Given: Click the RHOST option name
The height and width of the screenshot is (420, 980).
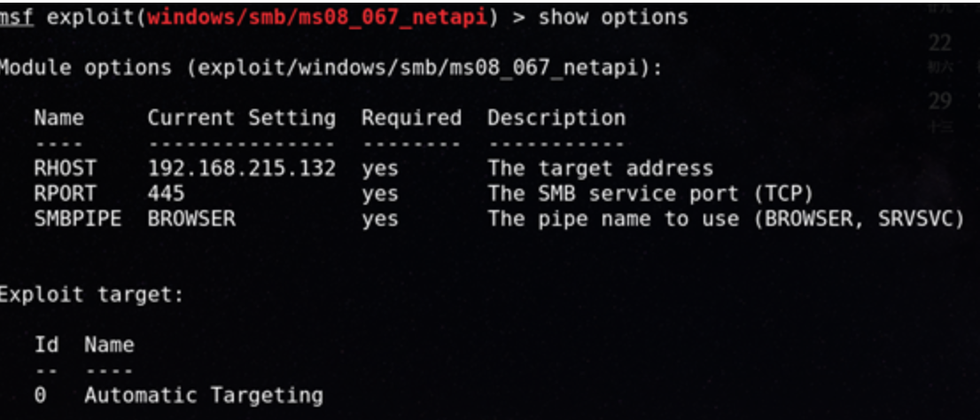Looking at the screenshot, I should tap(65, 168).
